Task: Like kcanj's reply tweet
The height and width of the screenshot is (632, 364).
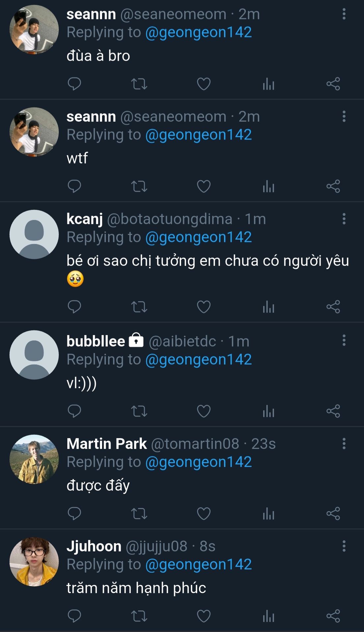Action: pos(204,307)
